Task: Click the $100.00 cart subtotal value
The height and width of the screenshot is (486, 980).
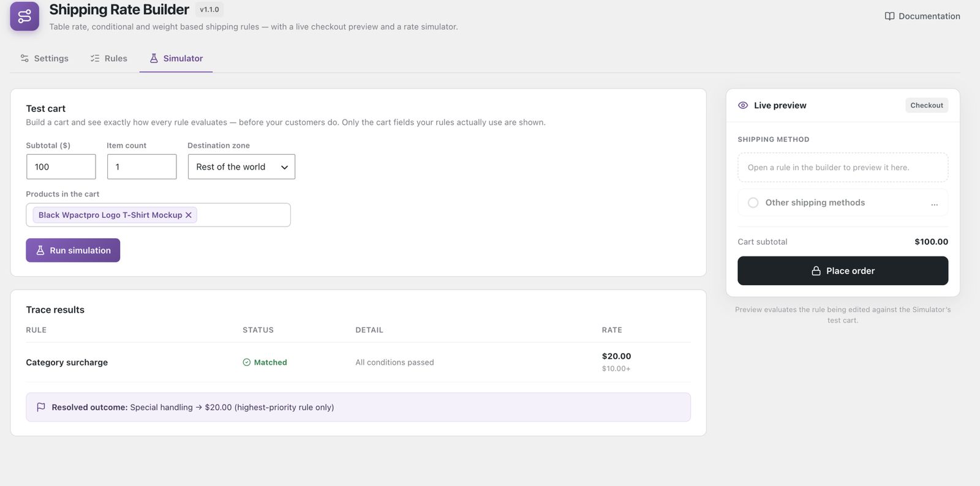Action: click(931, 242)
